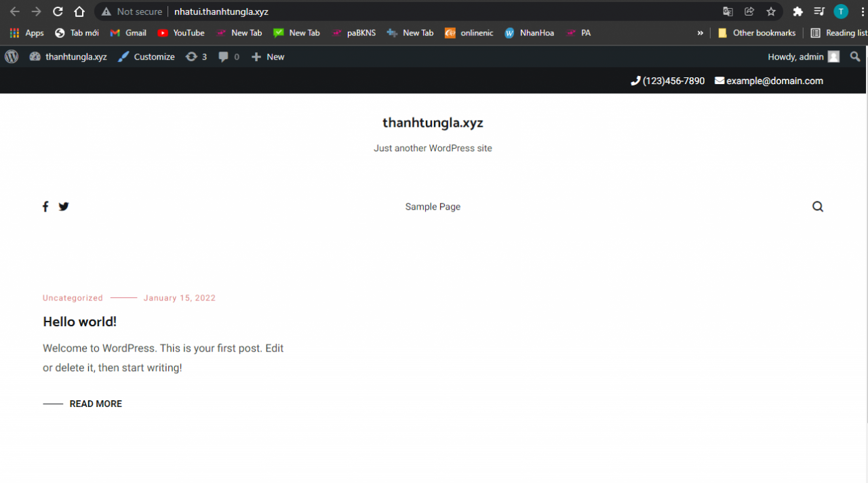The image size is (868, 483).
Task: Open the updates icon showing 3
Action: tap(196, 57)
